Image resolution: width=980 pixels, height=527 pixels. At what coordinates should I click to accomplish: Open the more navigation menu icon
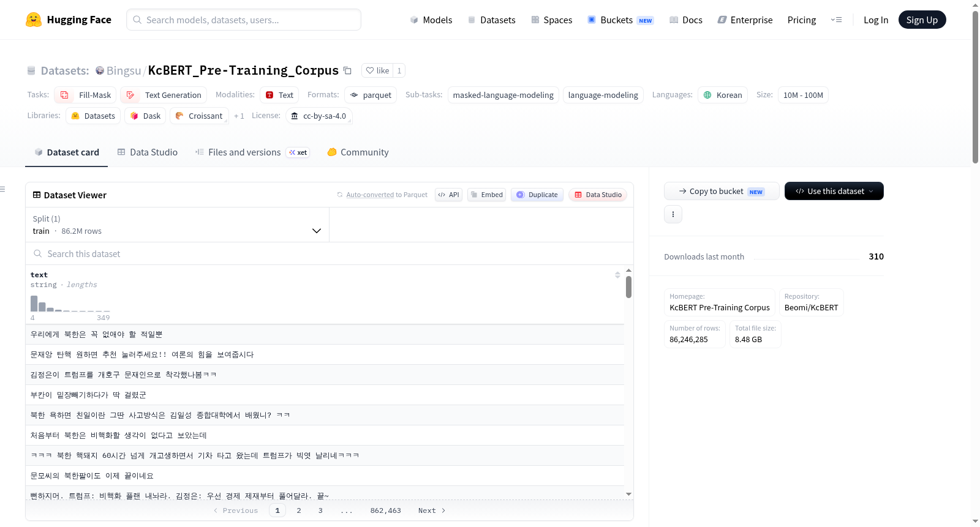tap(836, 20)
